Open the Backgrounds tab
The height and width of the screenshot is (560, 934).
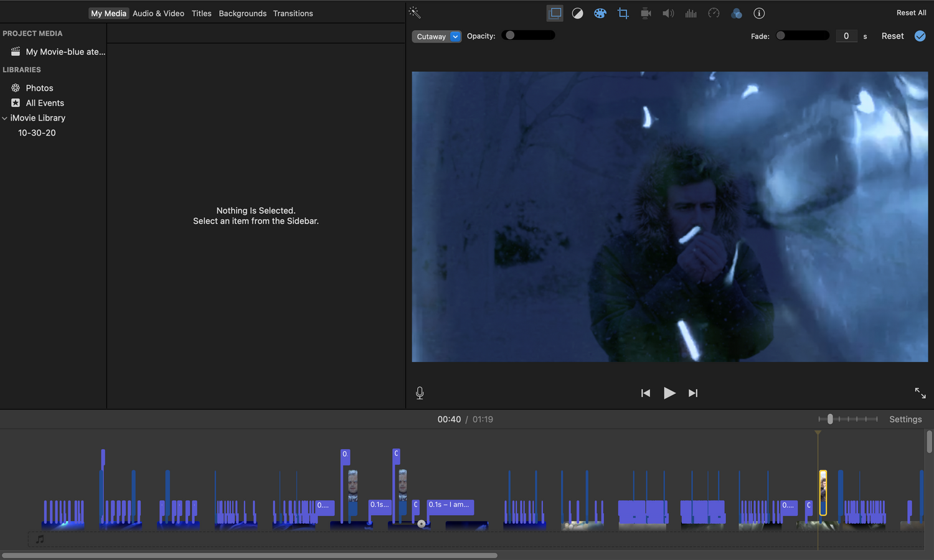pos(242,13)
